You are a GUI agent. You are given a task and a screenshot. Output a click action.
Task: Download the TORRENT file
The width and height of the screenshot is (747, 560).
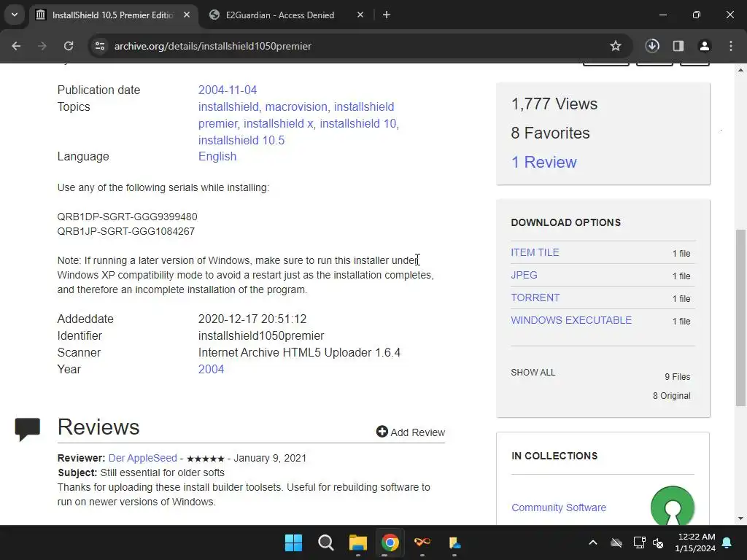[x=535, y=297]
